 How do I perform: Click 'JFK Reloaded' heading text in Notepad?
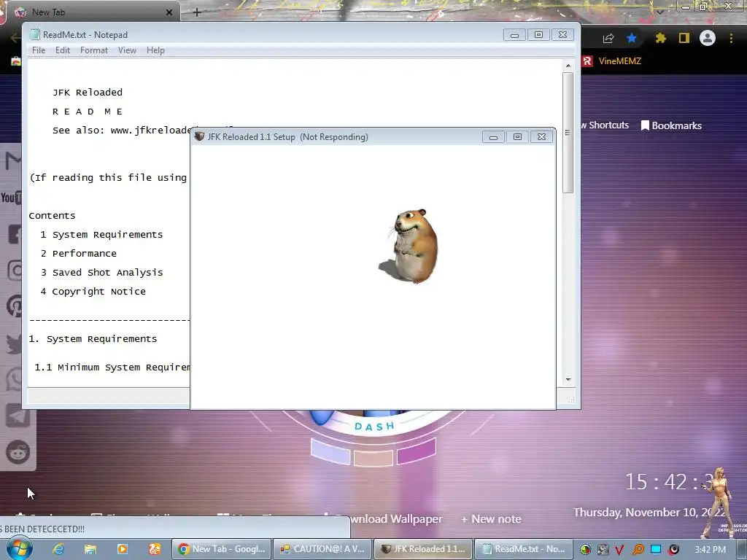pyautogui.click(x=88, y=93)
